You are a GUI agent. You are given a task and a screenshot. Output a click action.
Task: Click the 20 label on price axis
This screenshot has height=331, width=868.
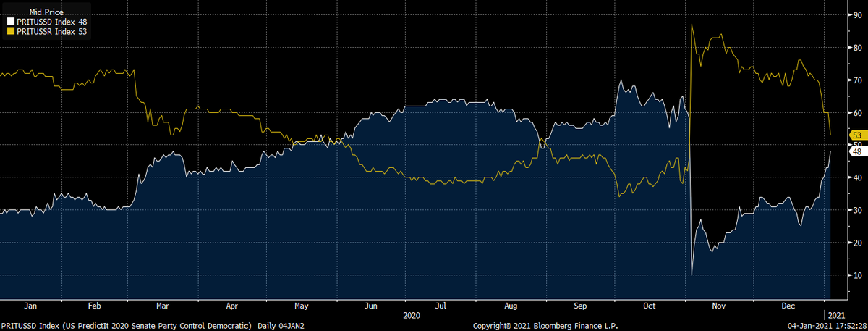coord(857,243)
